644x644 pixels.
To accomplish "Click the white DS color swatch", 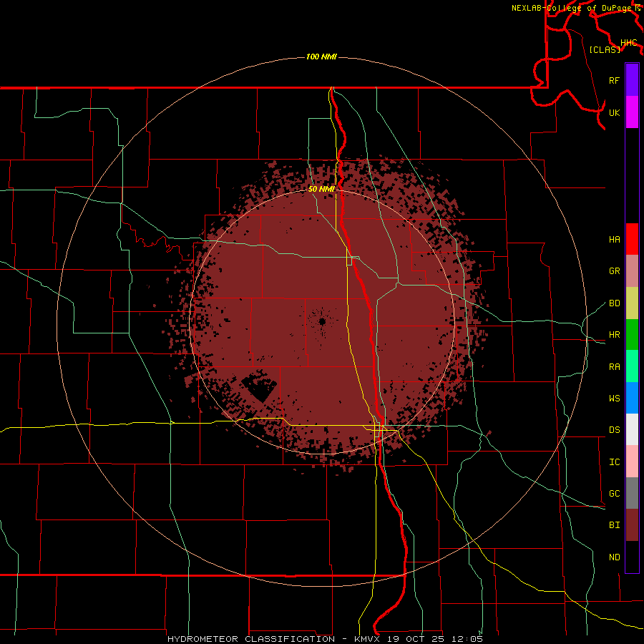I will tap(632, 429).
